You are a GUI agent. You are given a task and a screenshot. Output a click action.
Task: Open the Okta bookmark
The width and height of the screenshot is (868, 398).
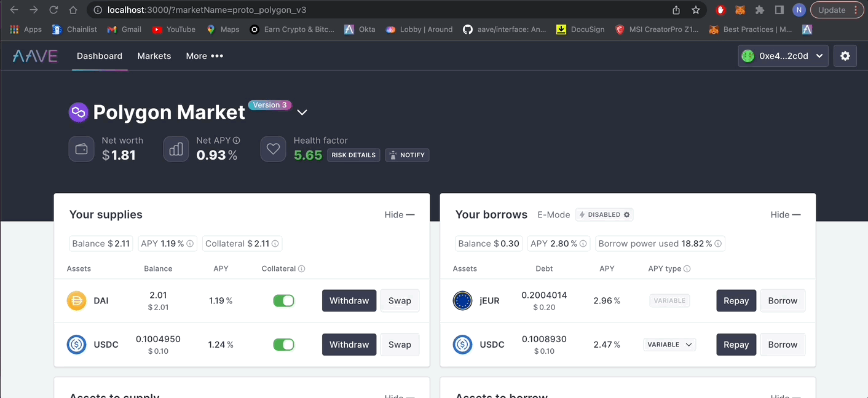click(x=360, y=29)
